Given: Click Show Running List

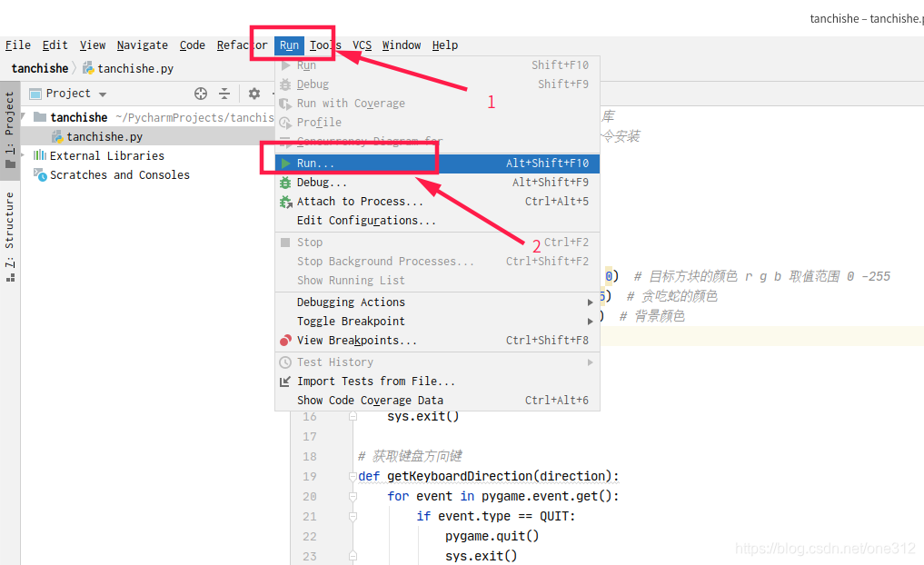Looking at the screenshot, I should coord(437,281).
